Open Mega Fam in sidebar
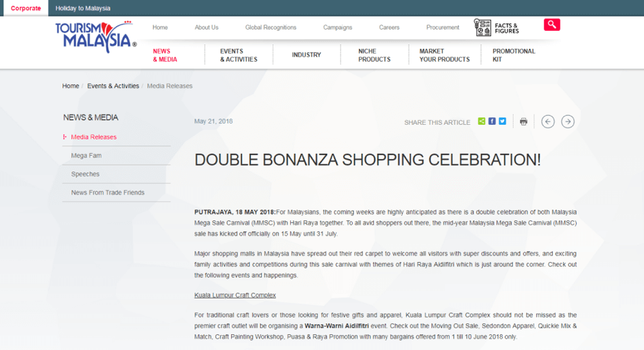644x350 pixels. click(x=86, y=156)
